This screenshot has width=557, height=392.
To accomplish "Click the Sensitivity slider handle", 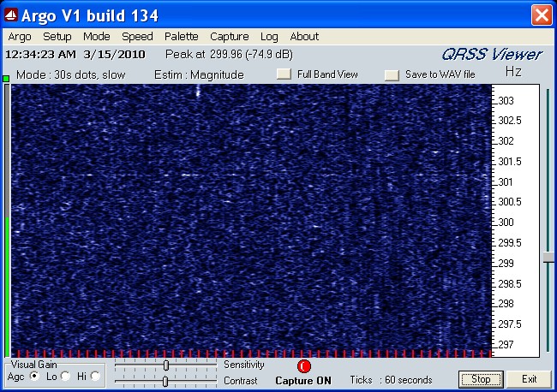I will 166,365.
